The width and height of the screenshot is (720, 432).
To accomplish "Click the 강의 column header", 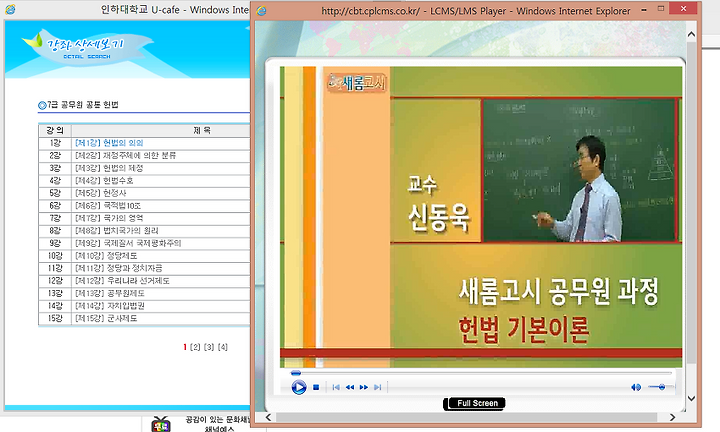I will [55, 130].
